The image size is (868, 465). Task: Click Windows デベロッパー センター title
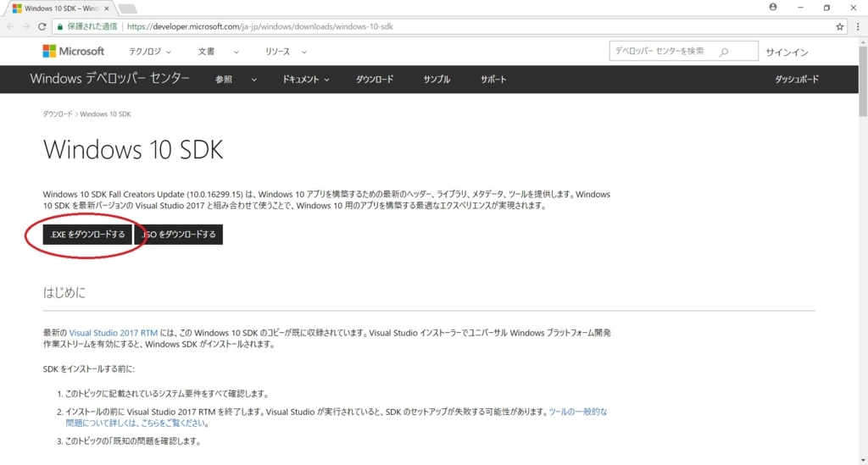109,79
